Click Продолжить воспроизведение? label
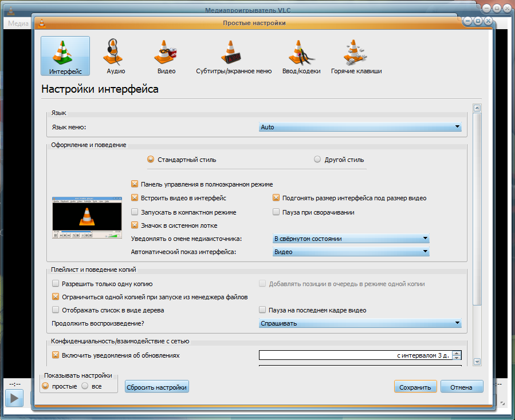The width and height of the screenshot is (515, 420). click(98, 323)
